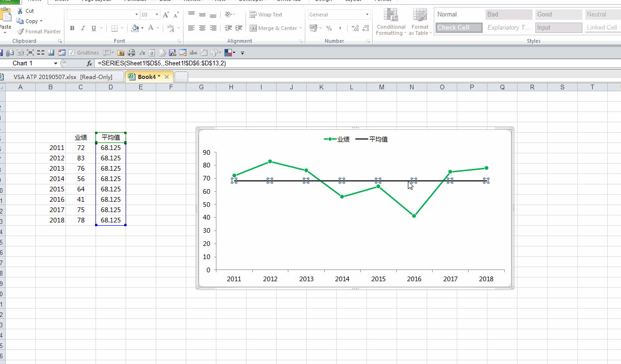Apply percent style to the number
Viewport: 621px width, 364px height.
point(329,28)
